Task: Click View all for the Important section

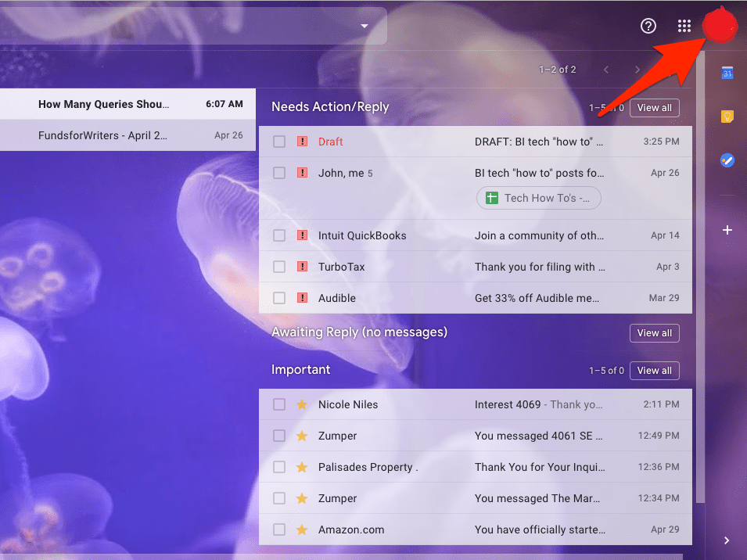Action: tap(654, 370)
